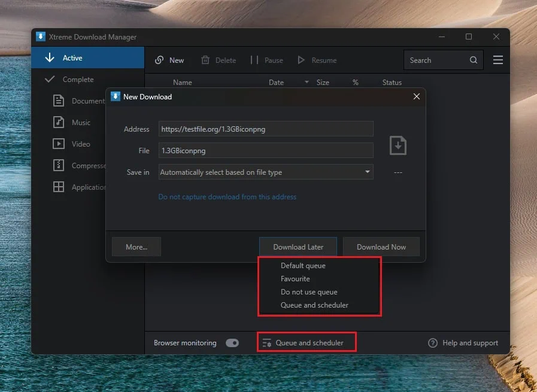The height and width of the screenshot is (392, 537).
Task: Click the File name input field
Action: [266, 151]
